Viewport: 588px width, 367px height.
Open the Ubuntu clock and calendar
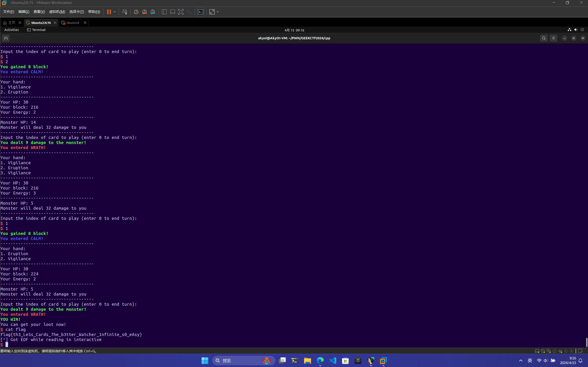pyautogui.click(x=294, y=30)
